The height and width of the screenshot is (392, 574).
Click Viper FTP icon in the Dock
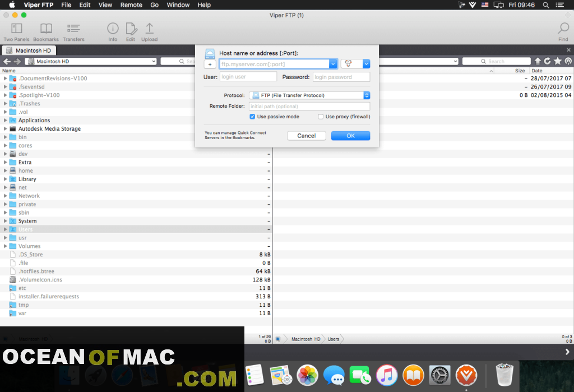pyautogui.click(x=466, y=376)
